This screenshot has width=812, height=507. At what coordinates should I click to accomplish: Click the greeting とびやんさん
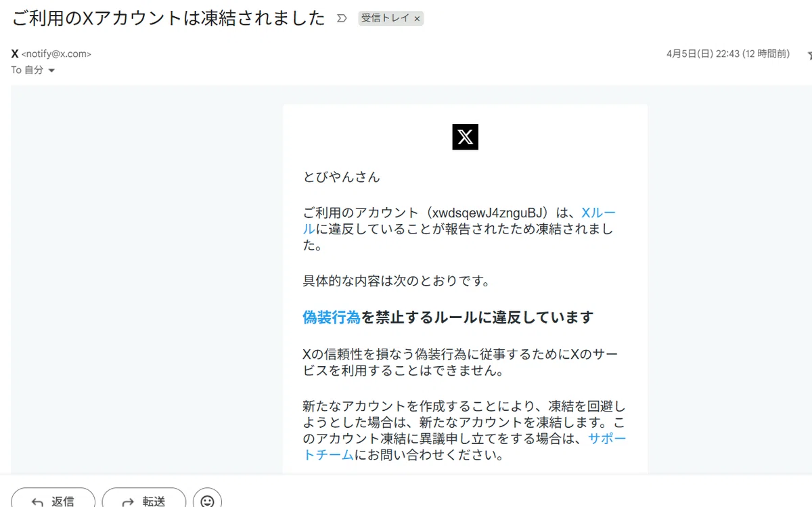click(342, 177)
